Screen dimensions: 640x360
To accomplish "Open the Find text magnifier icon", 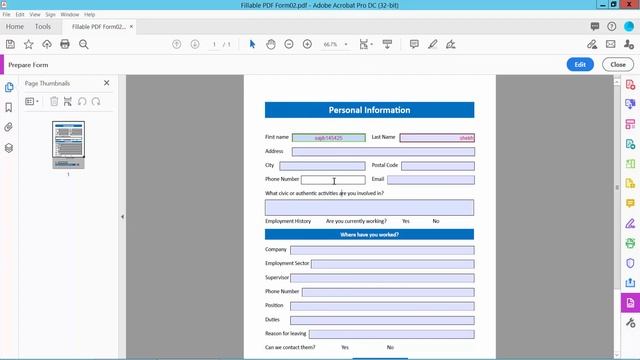I will (84, 44).
